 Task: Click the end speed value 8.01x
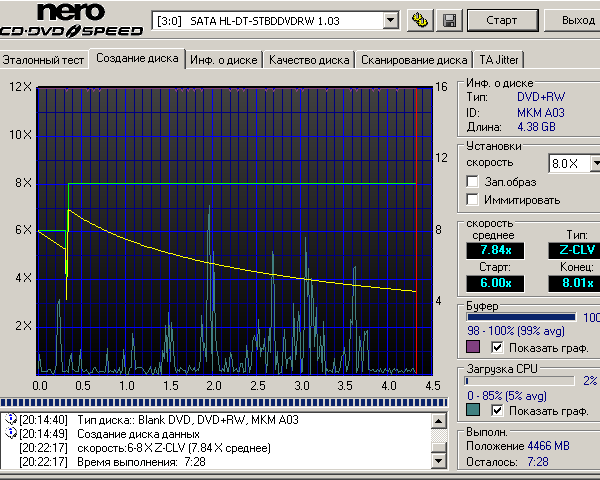click(x=574, y=283)
